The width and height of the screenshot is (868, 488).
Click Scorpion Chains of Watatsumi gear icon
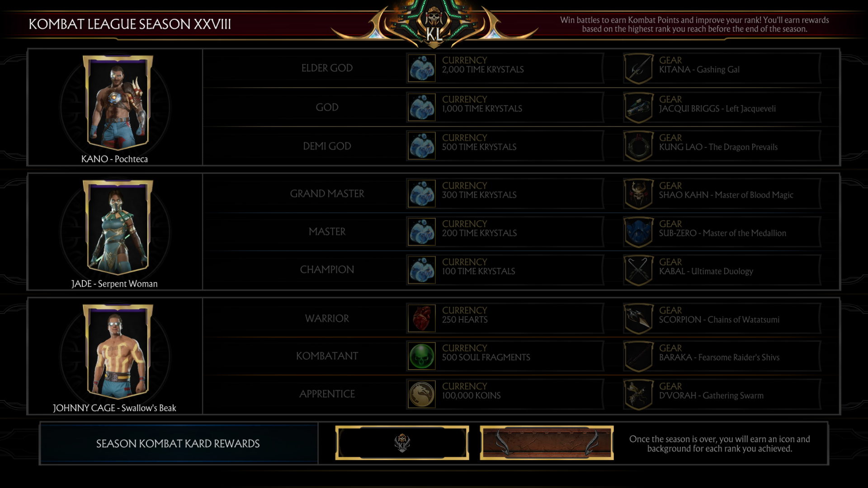[x=638, y=319]
